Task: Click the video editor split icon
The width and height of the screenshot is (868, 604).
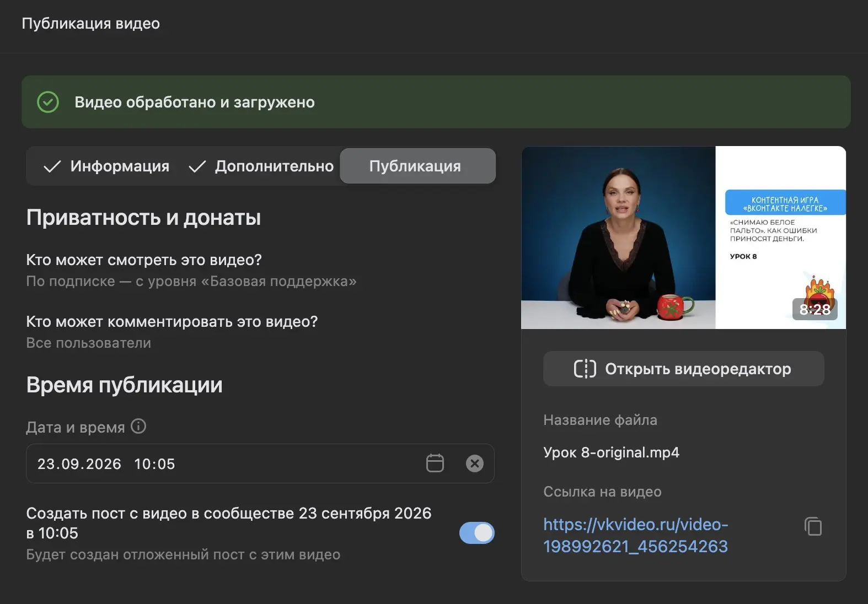Action: click(585, 369)
